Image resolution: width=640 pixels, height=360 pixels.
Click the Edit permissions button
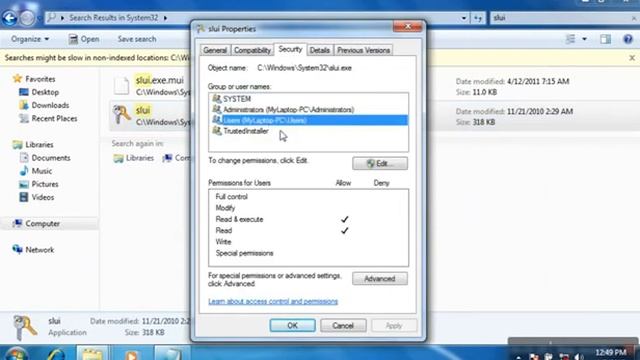point(380,163)
